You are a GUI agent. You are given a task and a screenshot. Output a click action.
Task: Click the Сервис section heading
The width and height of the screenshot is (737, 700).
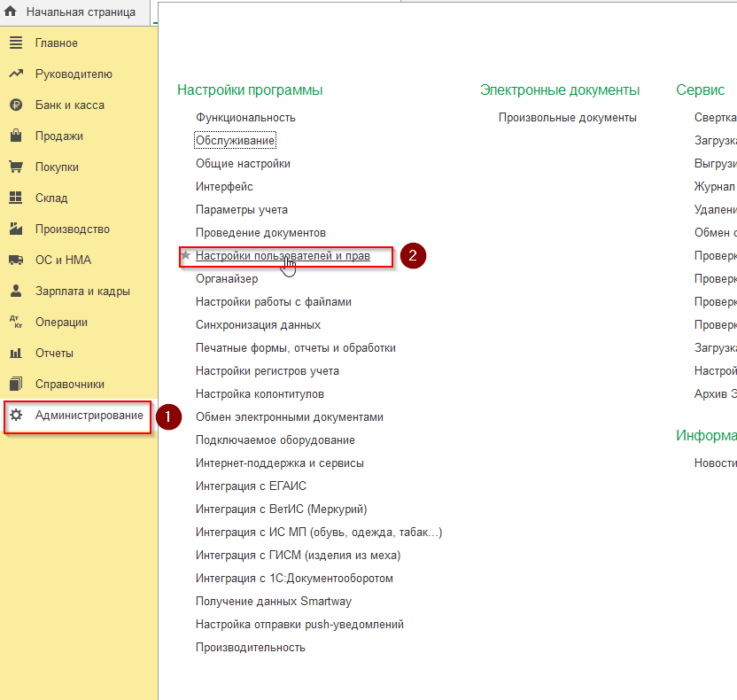click(x=701, y=89)
